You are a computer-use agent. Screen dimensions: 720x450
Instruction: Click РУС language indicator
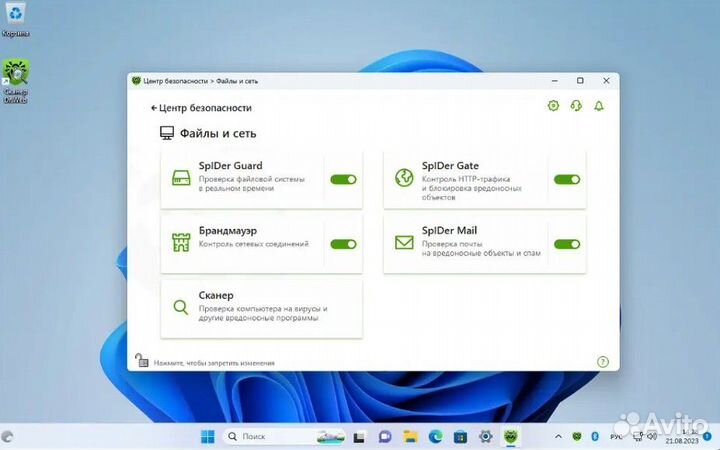tap(616, 436)
